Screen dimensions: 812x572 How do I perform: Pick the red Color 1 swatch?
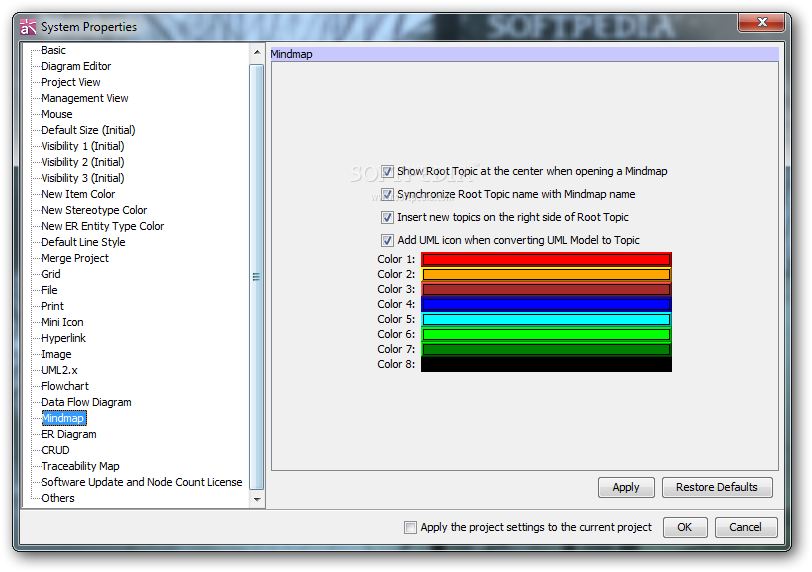coord(546,259)
